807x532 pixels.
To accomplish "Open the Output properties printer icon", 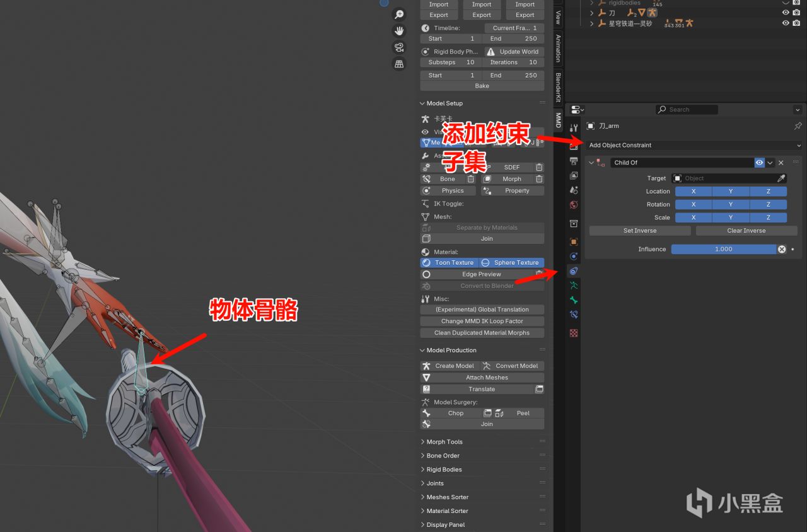I will pyautogui.click(x=574, y=161).
